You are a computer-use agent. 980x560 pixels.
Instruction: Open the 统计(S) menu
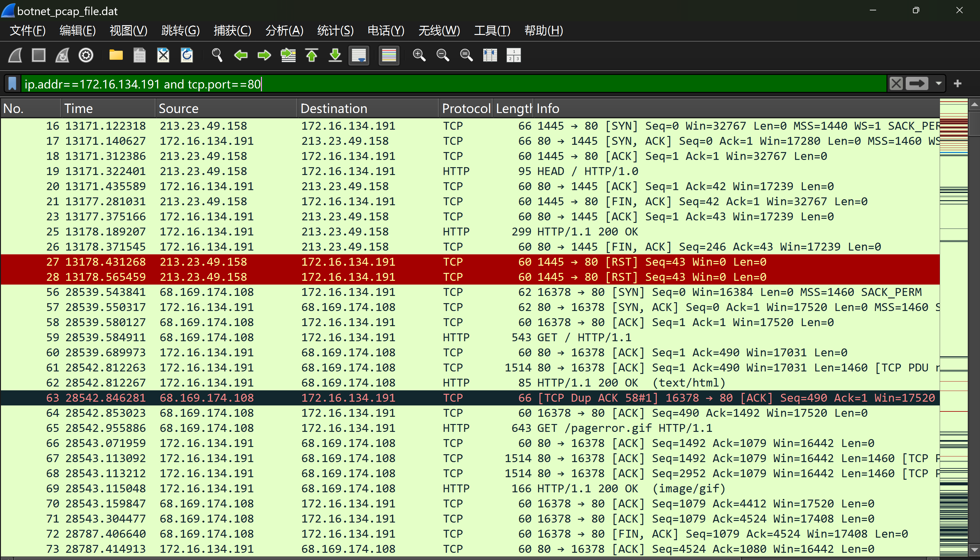[335, 31]
